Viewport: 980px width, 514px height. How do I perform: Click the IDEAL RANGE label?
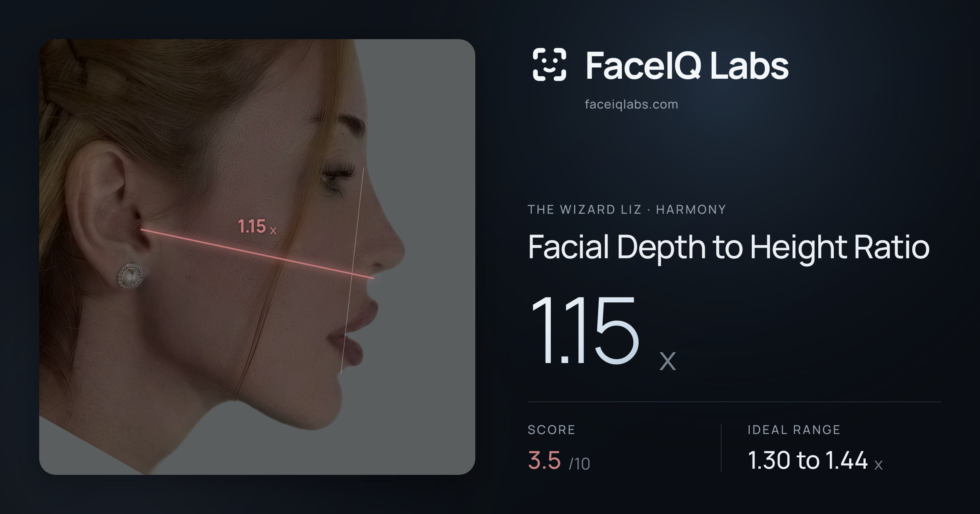click(794, 430)
